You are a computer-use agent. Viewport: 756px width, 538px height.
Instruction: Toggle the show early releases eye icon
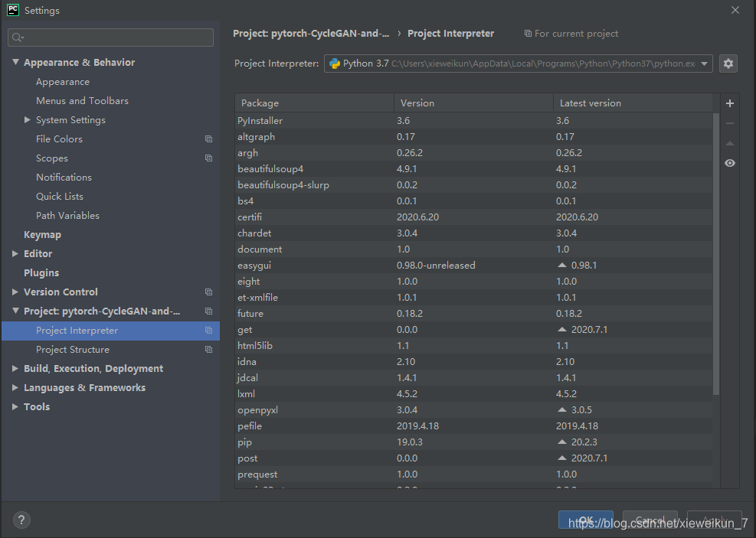pyautogui.click(x=729, y=163)
